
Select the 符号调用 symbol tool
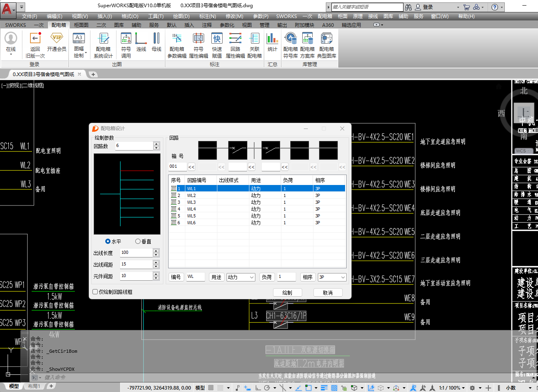(126, 39)
